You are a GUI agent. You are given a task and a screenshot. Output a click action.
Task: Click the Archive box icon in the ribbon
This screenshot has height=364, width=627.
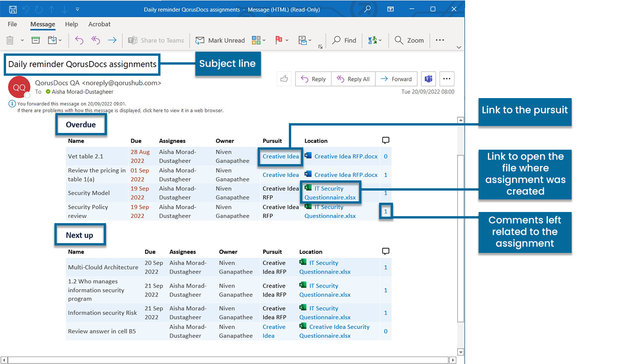[x=36, y=40]
